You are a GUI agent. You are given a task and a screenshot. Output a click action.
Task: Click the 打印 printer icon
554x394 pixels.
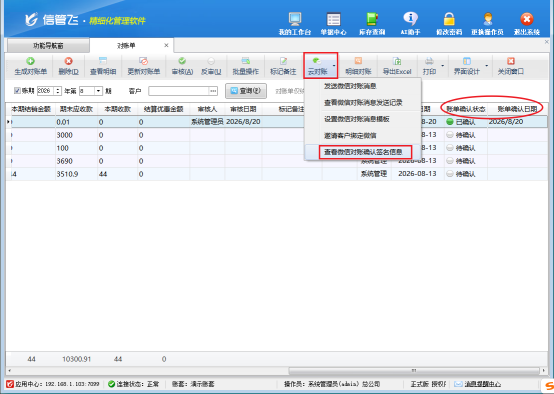pyautogui.click(x=429, y=61)
